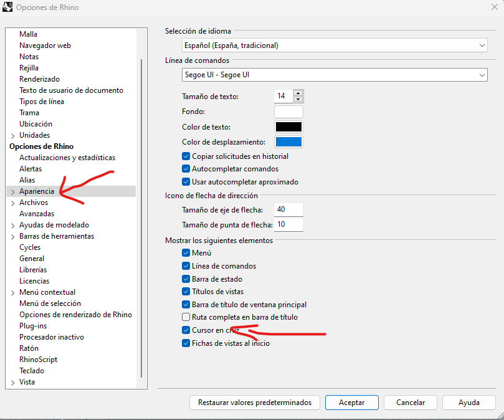Uncheck Barra de título de ventana principal
The width and height of the screenshot is (504, 420).
(x=186, y=304)
